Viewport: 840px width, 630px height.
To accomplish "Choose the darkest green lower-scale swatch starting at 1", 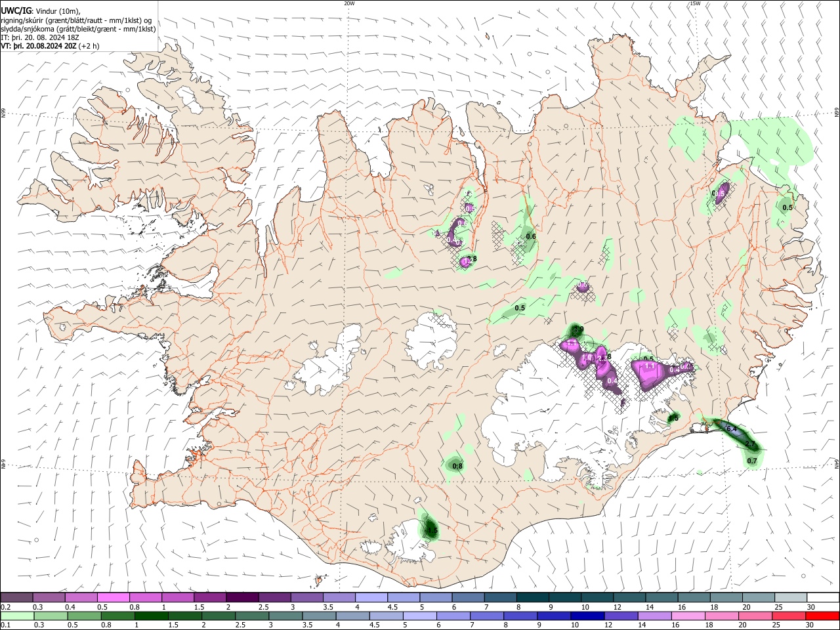I will pyautogui.click(x=152, y=616).
